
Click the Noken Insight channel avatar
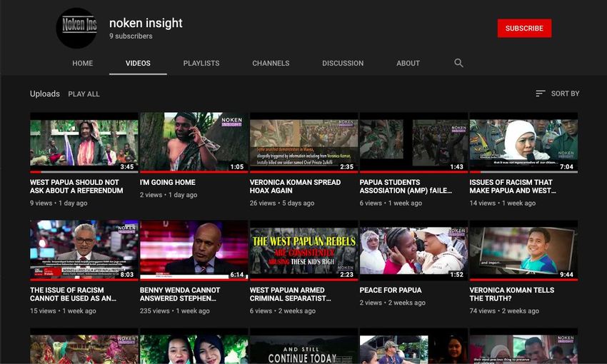(x=76, y=29)
